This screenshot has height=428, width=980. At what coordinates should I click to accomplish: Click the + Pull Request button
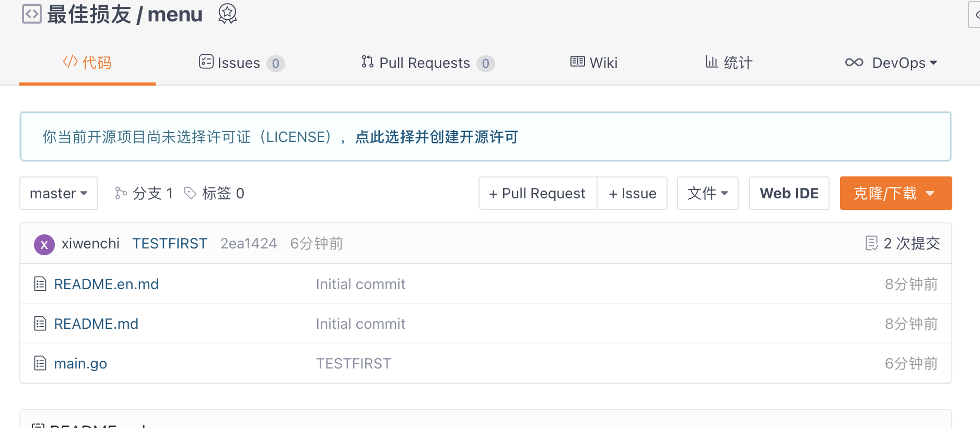pyautogui.click(x=538, y=193)
